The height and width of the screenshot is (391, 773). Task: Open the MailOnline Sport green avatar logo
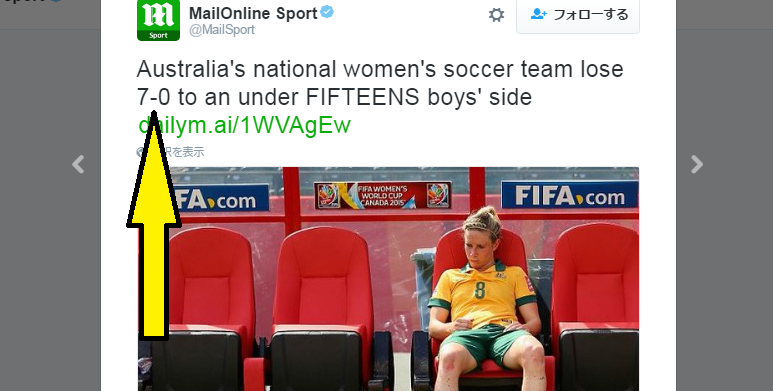(x=158, y=20)
